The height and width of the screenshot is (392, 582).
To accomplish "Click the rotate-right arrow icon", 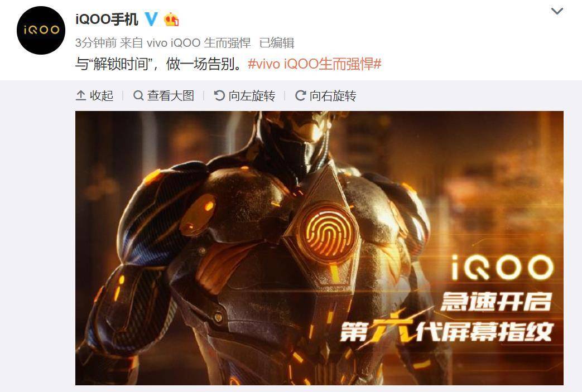I will click(300, 96).
